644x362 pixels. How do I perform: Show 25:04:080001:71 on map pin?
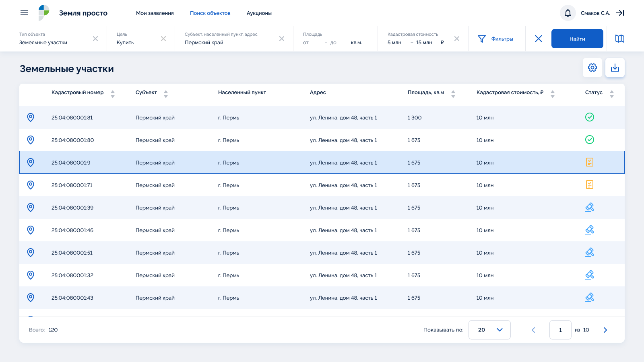coord(31,185)
